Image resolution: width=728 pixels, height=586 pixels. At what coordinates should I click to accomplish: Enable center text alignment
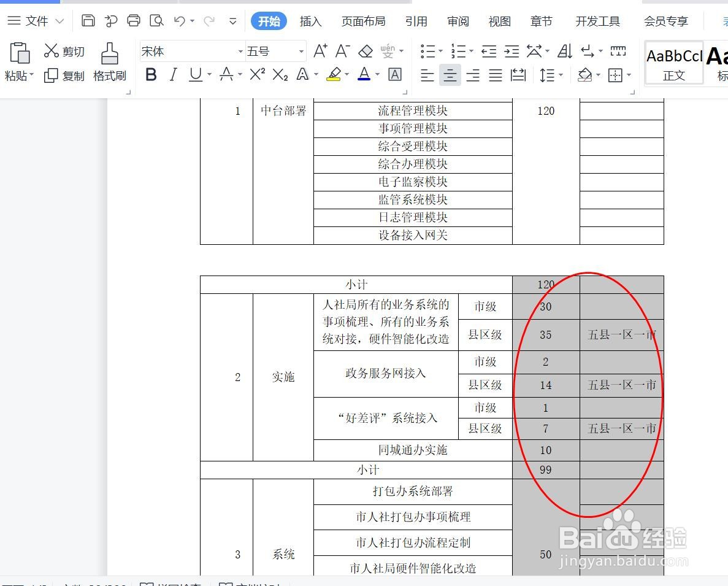pos(450,75)
